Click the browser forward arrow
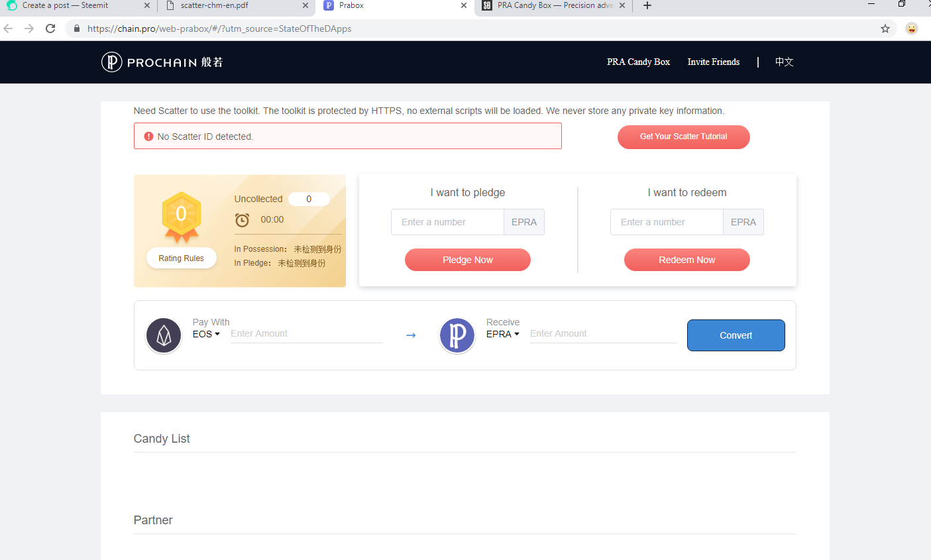Viewport: 931px width, 560px height. pos(29,28)
